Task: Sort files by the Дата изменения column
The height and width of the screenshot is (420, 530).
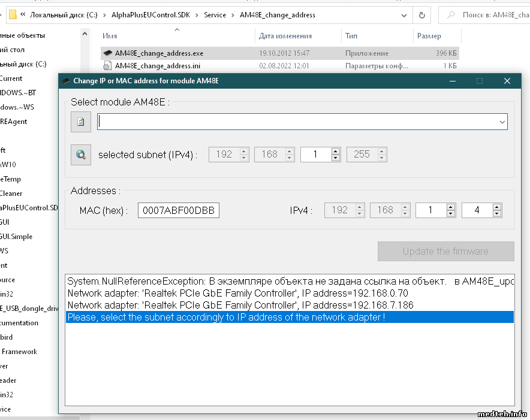Action: click(x=285, y=36)
